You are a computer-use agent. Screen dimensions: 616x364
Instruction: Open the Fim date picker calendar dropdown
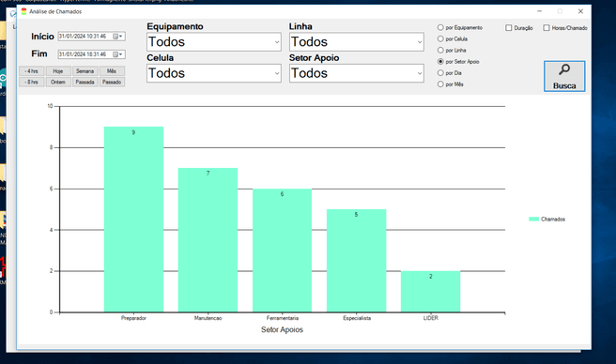(118, 54)
